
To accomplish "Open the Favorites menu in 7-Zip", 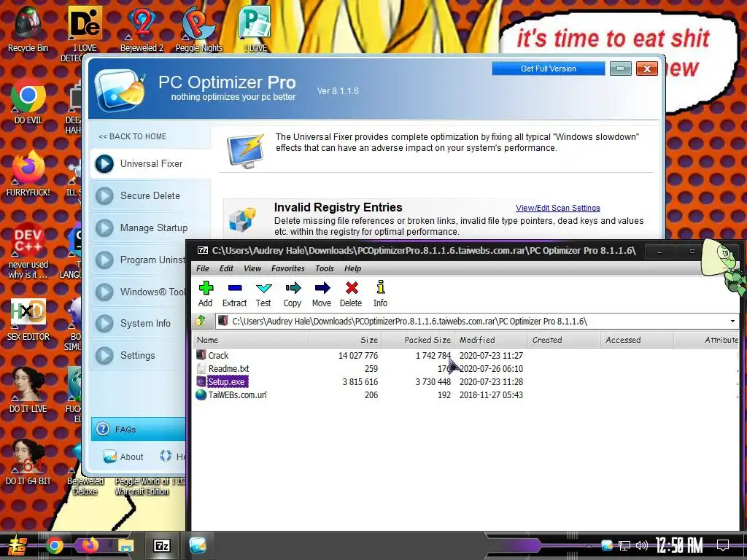I will tap(287, 268).
